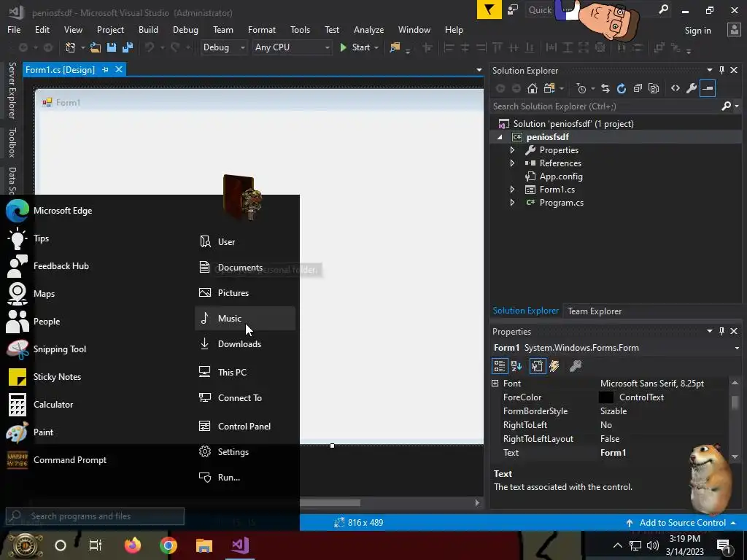This screenshot has height=560, width=747.
Task: Open the Start button dropdown arrow
Action: click(x=376, y=47)
